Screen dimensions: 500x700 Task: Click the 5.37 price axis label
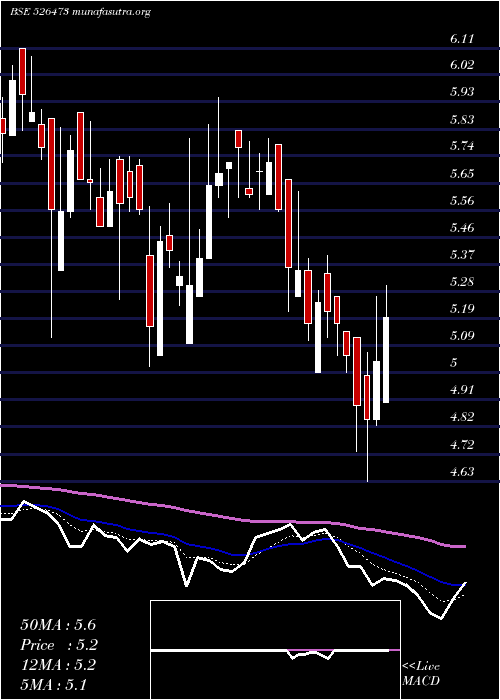(462, 255)
